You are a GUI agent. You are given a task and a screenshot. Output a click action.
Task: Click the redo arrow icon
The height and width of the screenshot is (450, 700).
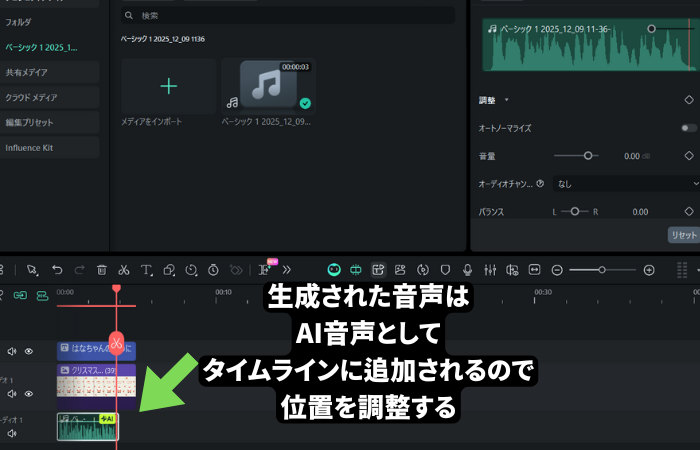(x=79, y=270)
